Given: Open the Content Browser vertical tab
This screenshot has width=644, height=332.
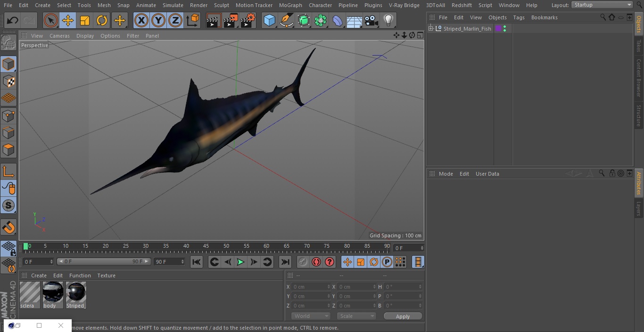Looking at the screenshot, I should pos(639,77).
